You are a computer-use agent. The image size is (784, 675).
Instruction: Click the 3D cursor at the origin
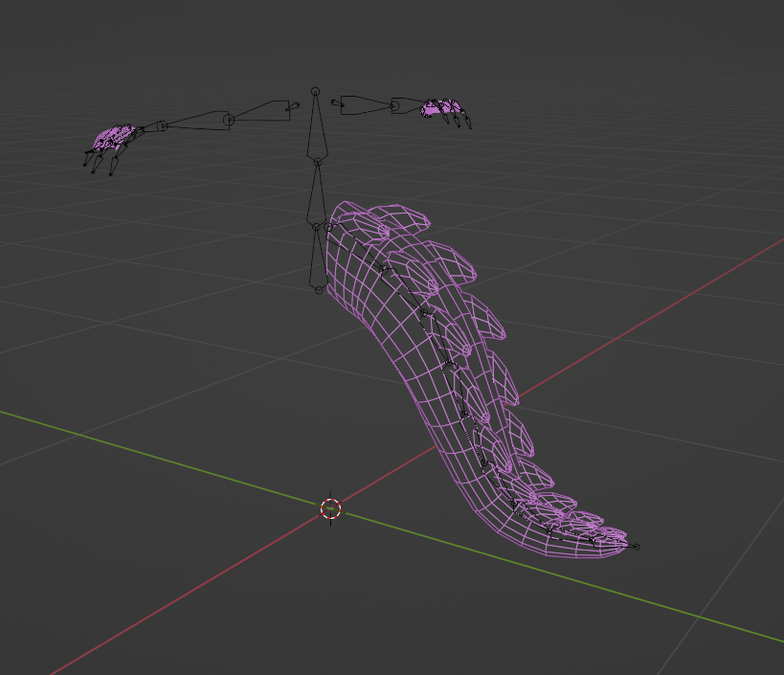tap(330, 508)
